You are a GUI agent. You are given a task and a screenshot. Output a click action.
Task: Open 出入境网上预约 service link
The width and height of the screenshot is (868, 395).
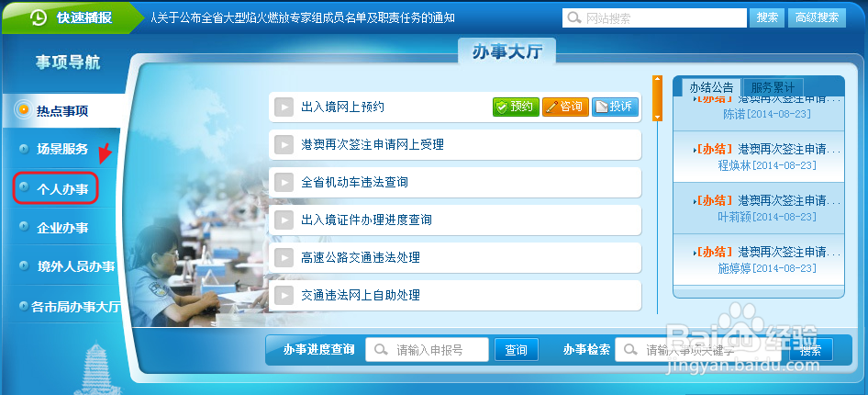[342, 107]
